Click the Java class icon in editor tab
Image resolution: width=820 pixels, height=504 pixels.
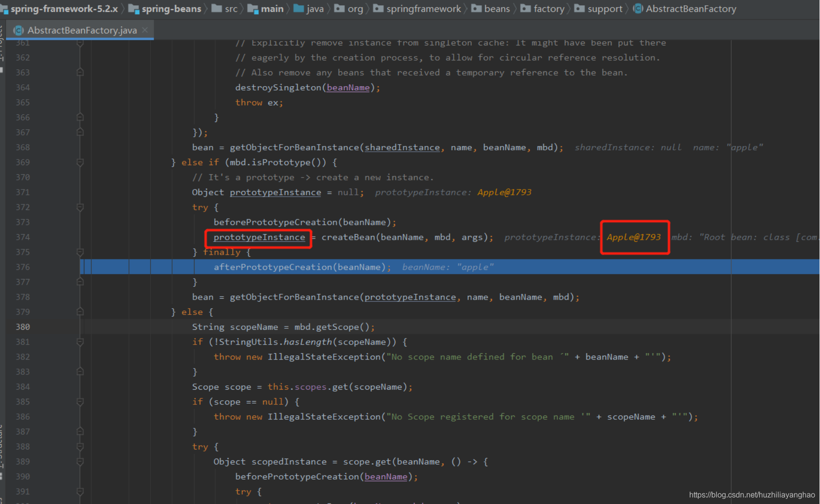[x=18, y=30]
